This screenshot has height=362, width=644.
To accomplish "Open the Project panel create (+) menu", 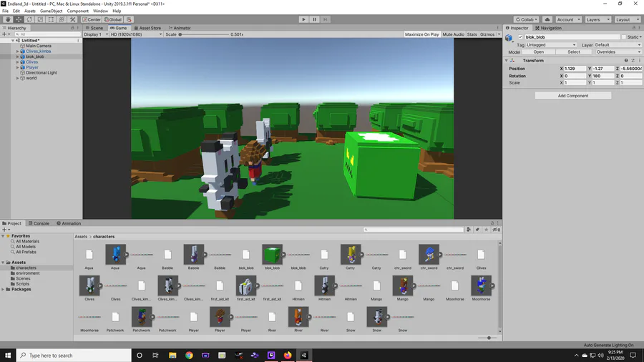I will 6,230.
